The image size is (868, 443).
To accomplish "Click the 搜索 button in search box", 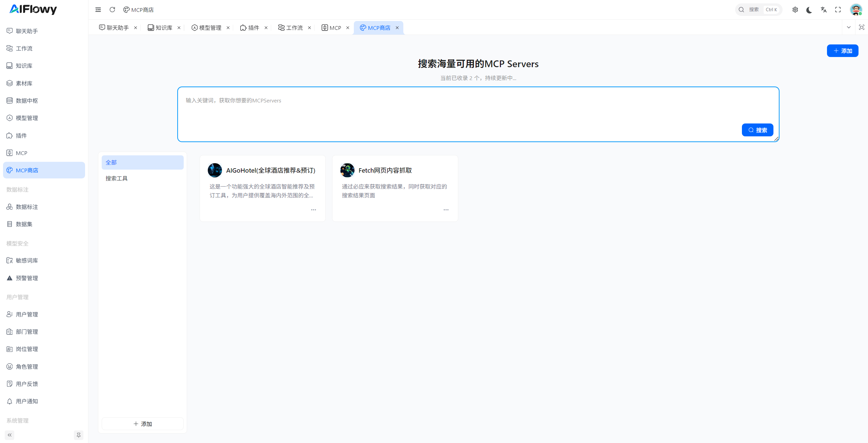I will click(x=758, y=130).
